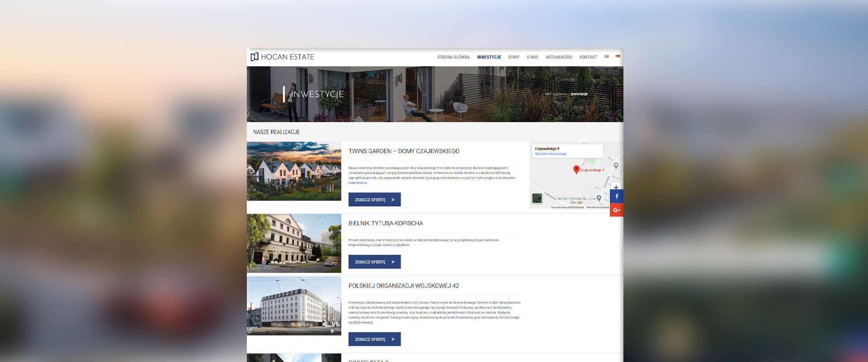
Task: Zoom in the map with plus button
Action: point(616,187)
